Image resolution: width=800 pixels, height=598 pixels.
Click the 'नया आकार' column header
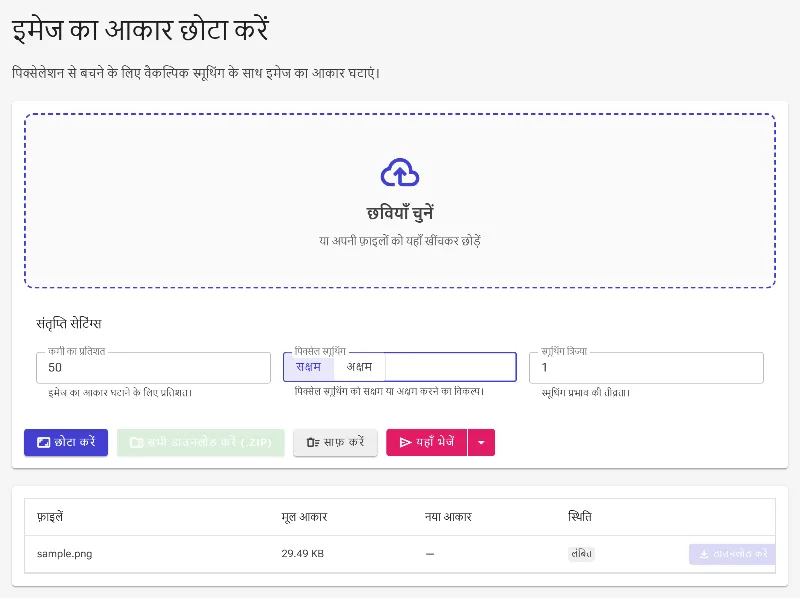[x=448, y=517]
